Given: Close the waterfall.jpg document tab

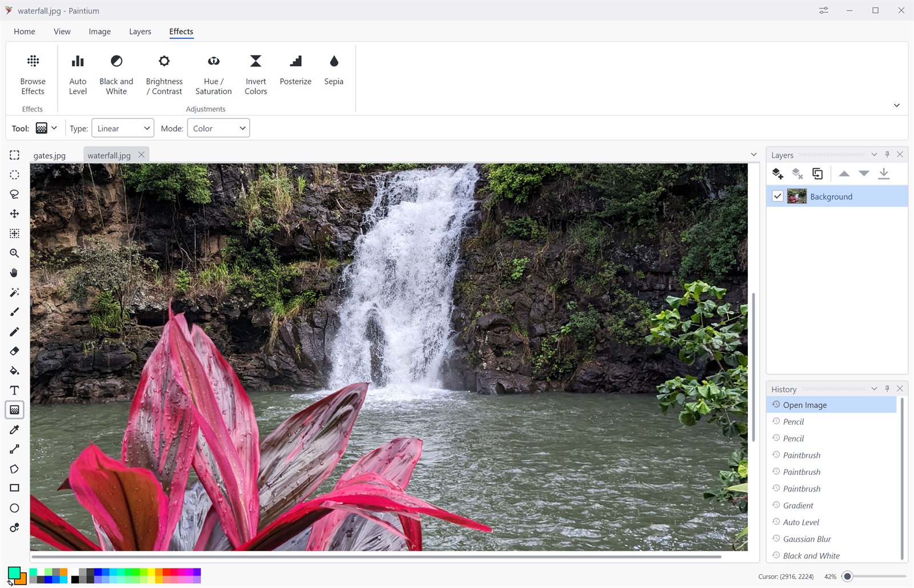Looking at the screenshot, I should coord(142,155).
